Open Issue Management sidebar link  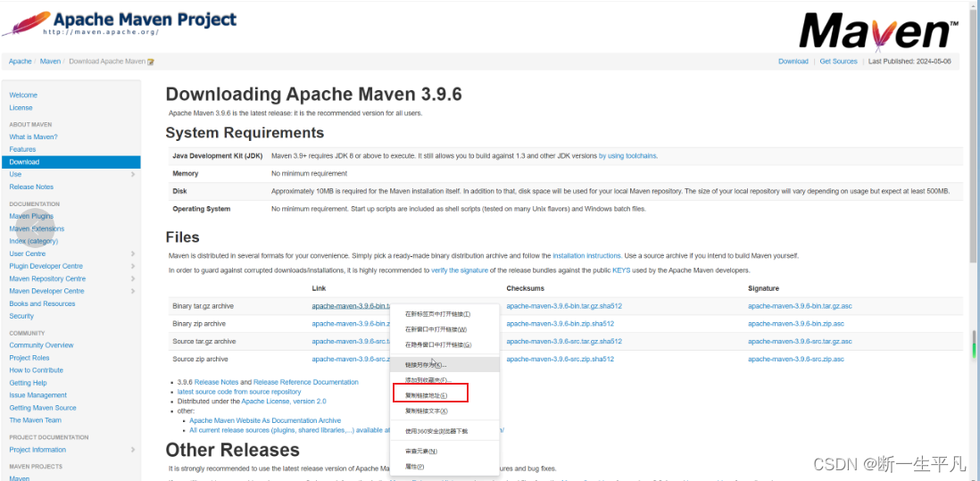(38, 394)
